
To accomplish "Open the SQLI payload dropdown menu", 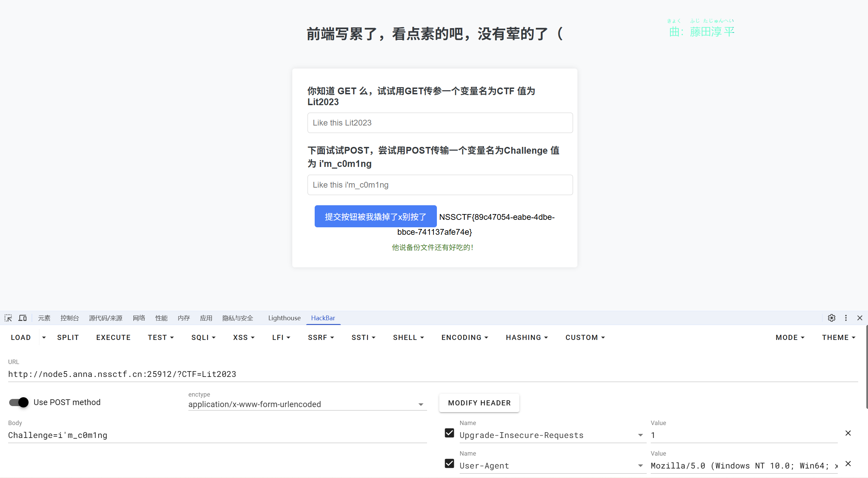I will [203, 338].
